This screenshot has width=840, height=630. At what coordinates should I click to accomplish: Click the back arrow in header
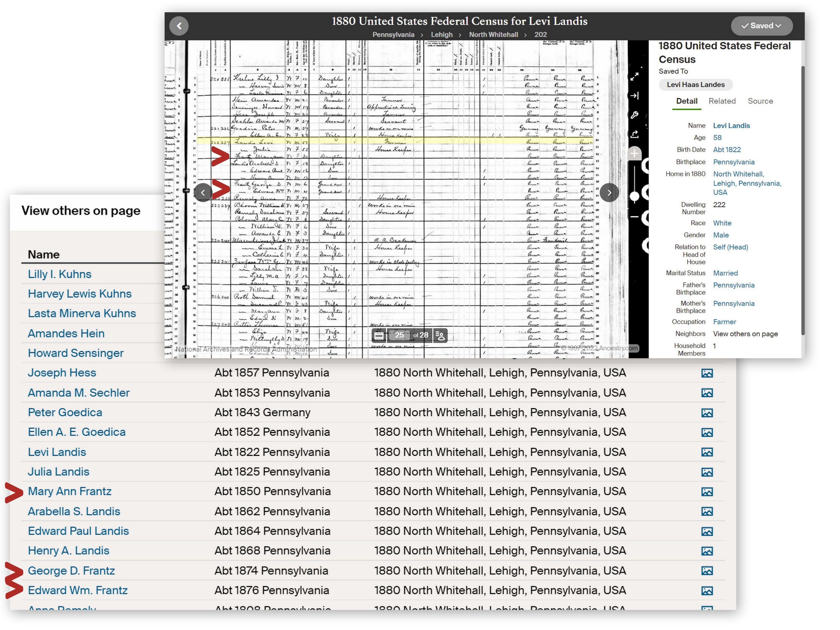[x=179, y=26]
